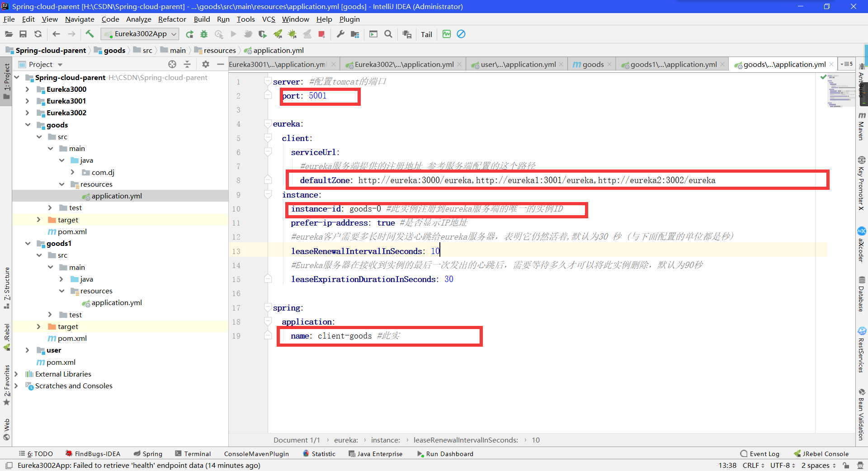Open the Event Log tool window
The height and width of the screenshot is (471, 868).
coord(760,454)
